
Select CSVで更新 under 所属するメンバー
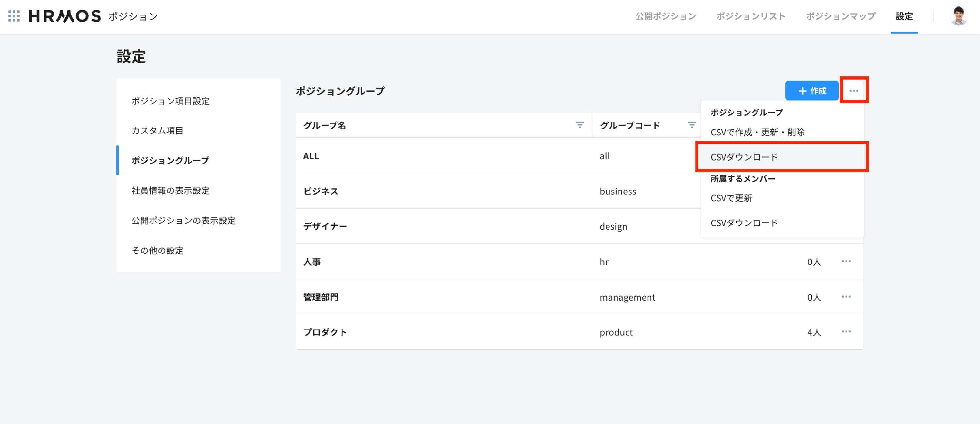[x=731, y=198]
